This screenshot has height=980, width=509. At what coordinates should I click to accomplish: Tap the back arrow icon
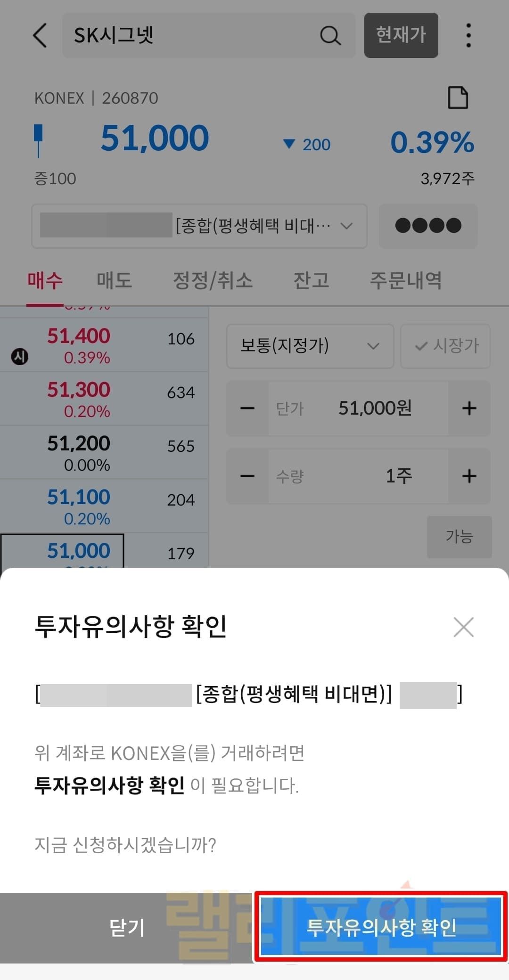[41, 35]
